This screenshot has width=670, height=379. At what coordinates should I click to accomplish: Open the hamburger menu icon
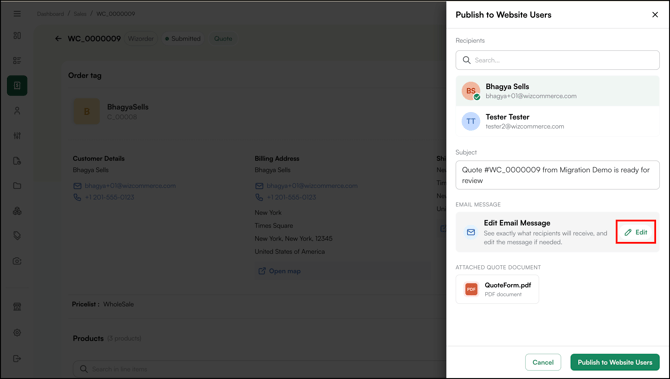(x=17, y=14)
